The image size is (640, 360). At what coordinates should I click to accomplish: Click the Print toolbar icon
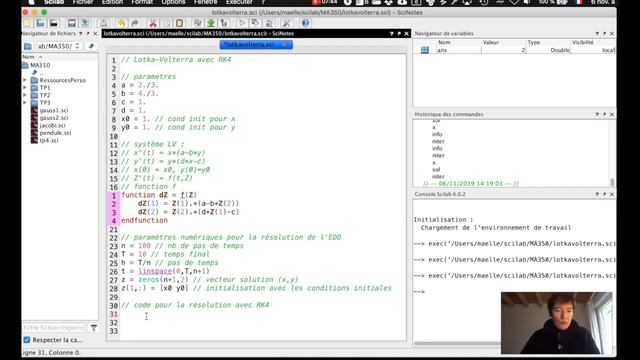pyautogui.click(x=104, y=23)
